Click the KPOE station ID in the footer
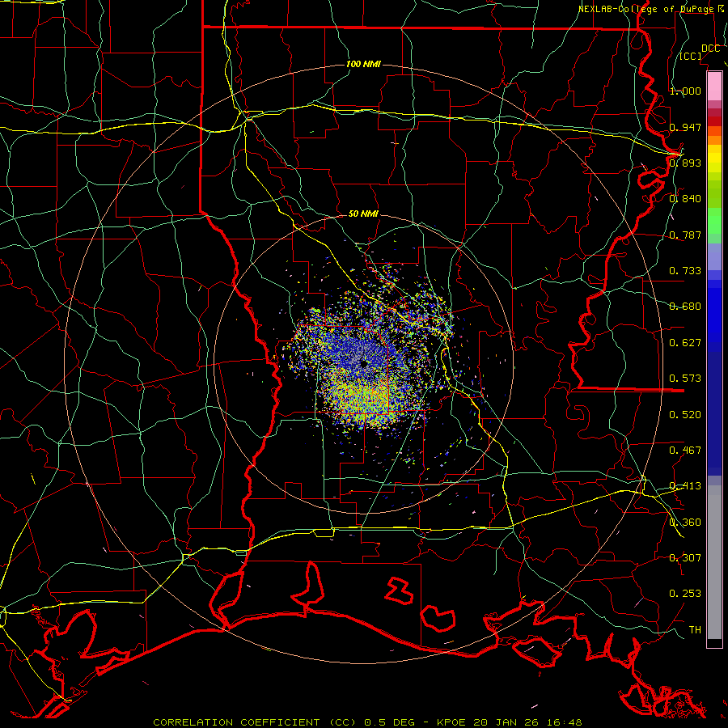 tap(451, 722)
